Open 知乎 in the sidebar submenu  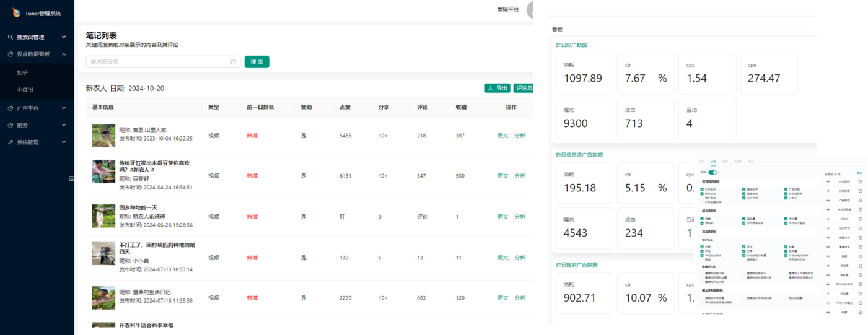[x=23, y=72]
